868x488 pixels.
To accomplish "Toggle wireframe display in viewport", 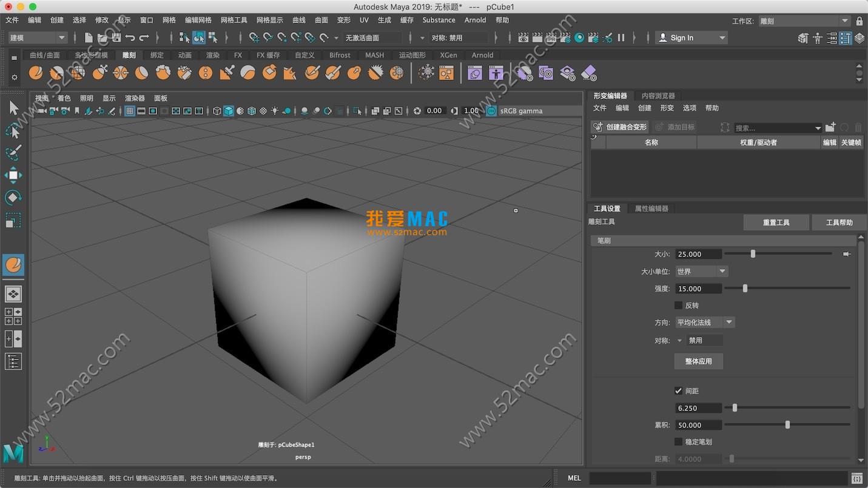I will pyautogui.click(x=217, y=111).
